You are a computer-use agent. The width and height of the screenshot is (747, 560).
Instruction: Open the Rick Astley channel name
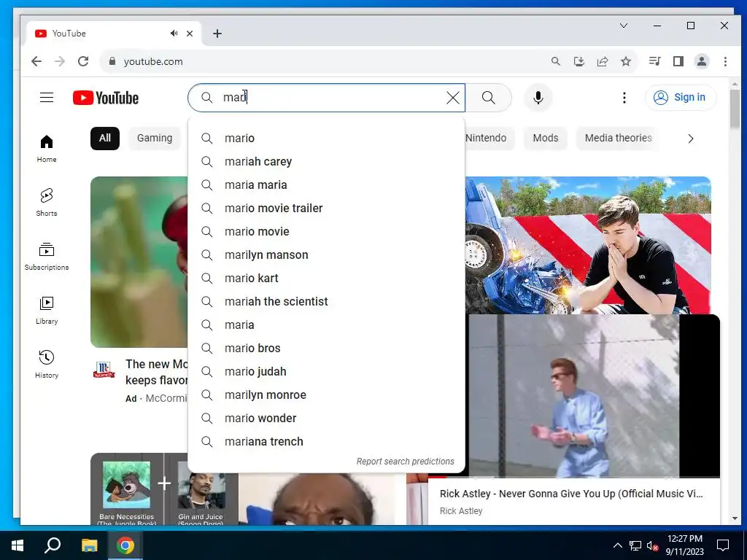(x=461, y=511)
